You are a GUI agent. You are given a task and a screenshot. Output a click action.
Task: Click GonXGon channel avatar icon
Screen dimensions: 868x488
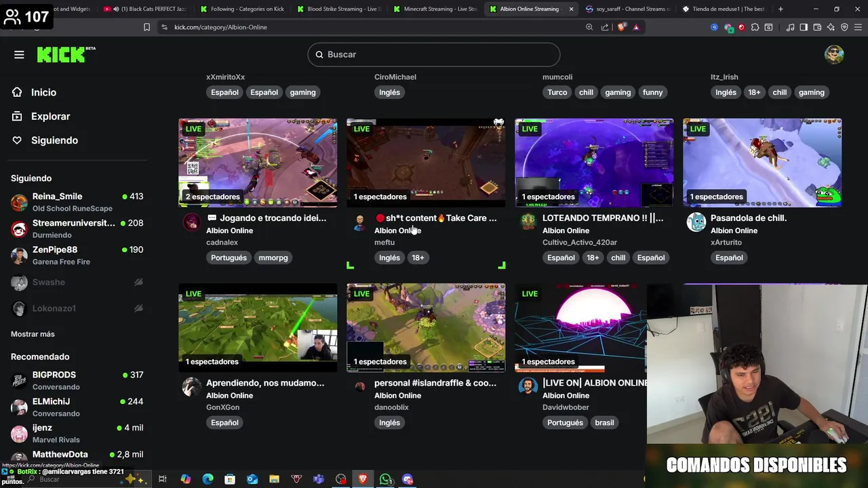click(x=191, y=387)
